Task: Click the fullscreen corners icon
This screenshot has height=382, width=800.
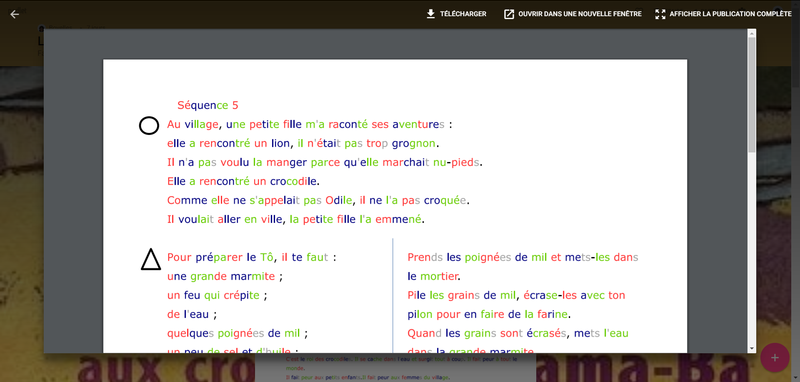Action: [x=660, y=14]
